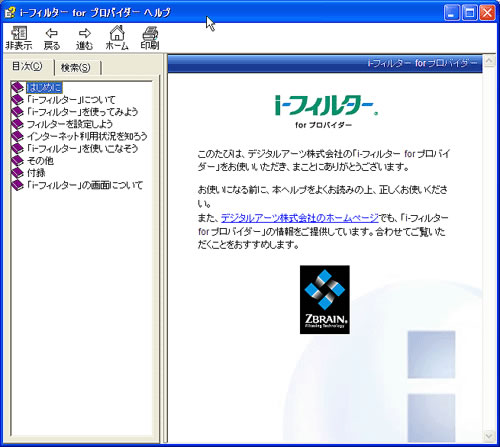
Task: Select フィルターを設定しよう topic
Action: click(x=70, y=124)
